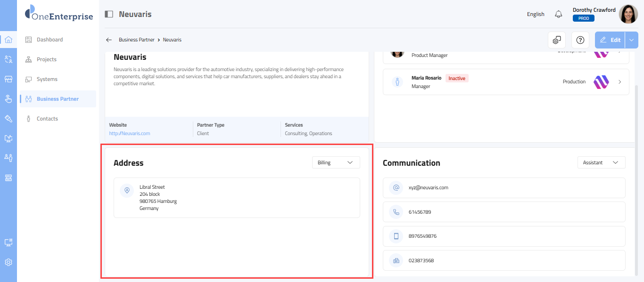Image resolution: width=644 pixels, height=282 pixels.
Task: Click the address location pin icon
Action: tap(127, 191)
